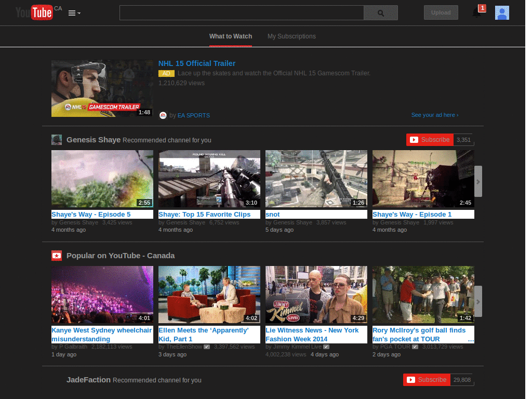Click JadeFaction subscriber count 29,808
The image size is (532, 399).
[x=462, y=380]
